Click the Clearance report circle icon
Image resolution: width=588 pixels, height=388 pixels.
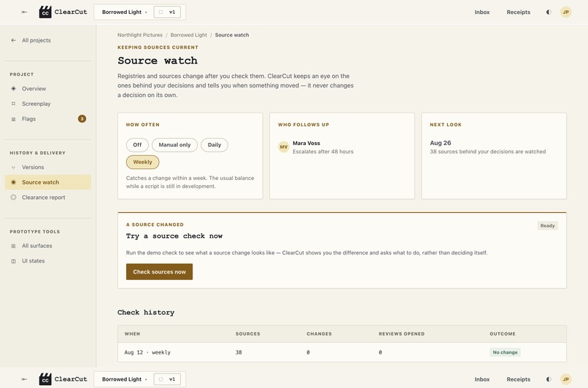coord(14,197)
